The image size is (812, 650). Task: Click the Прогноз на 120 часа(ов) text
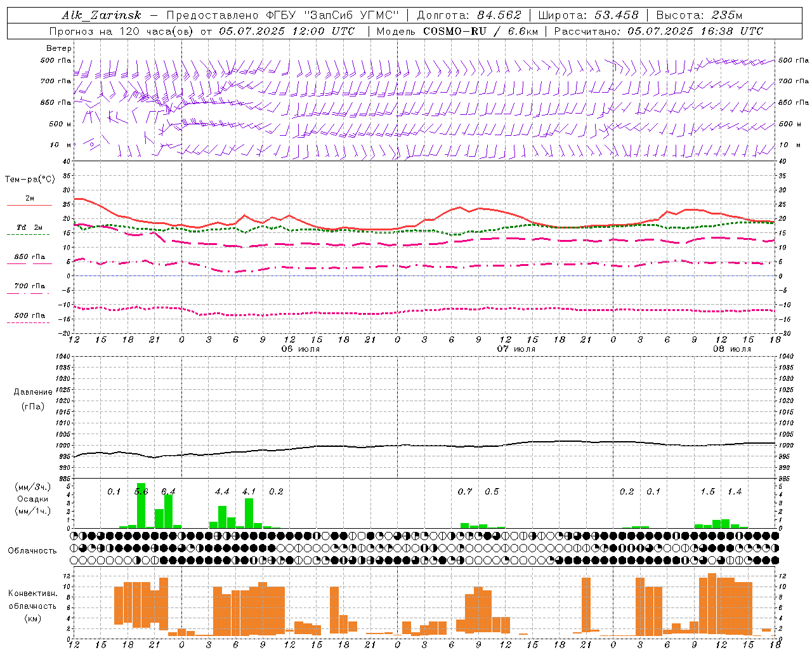122,31
